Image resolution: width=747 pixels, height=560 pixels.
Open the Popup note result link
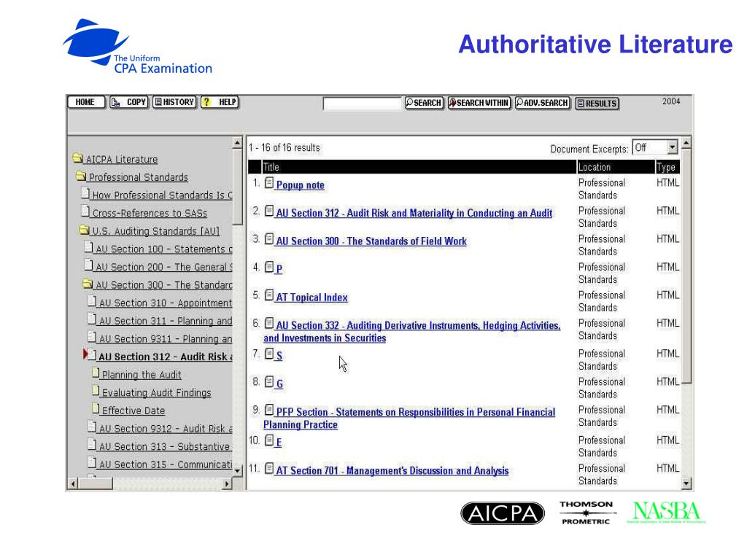pos(300,185)
